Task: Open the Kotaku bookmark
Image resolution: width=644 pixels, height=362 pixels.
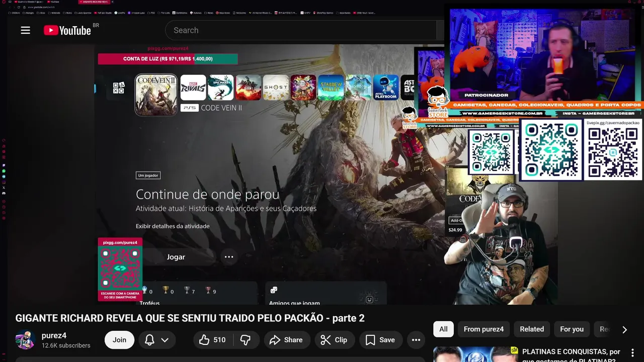Action: (195, 13)
